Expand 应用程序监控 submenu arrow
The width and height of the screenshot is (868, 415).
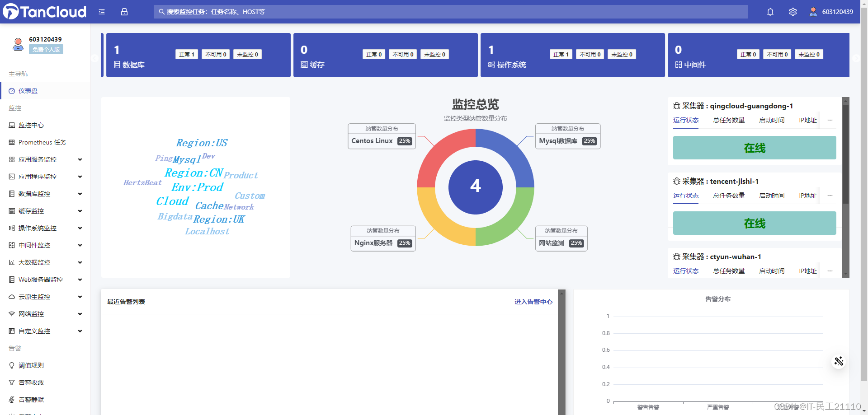point(80,177)
